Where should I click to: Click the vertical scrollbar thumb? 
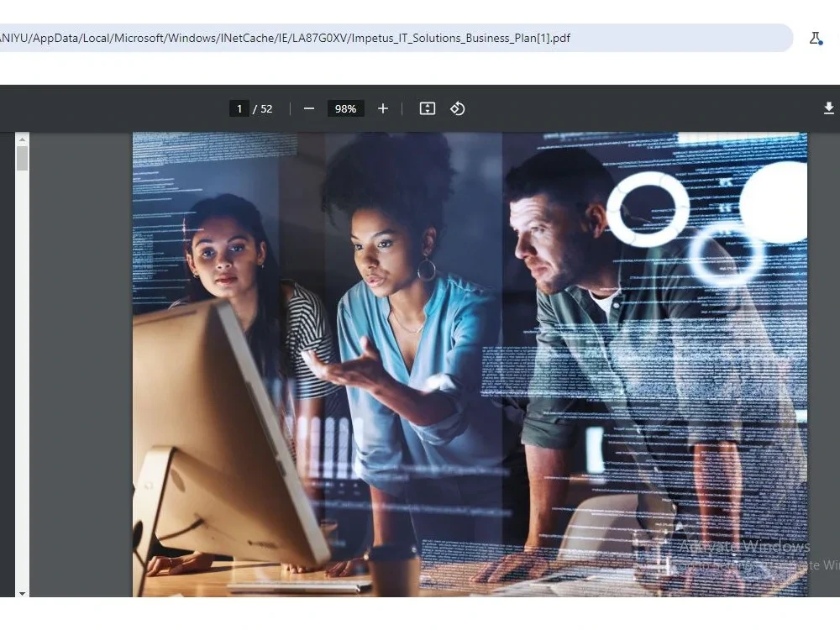[22, 159]
